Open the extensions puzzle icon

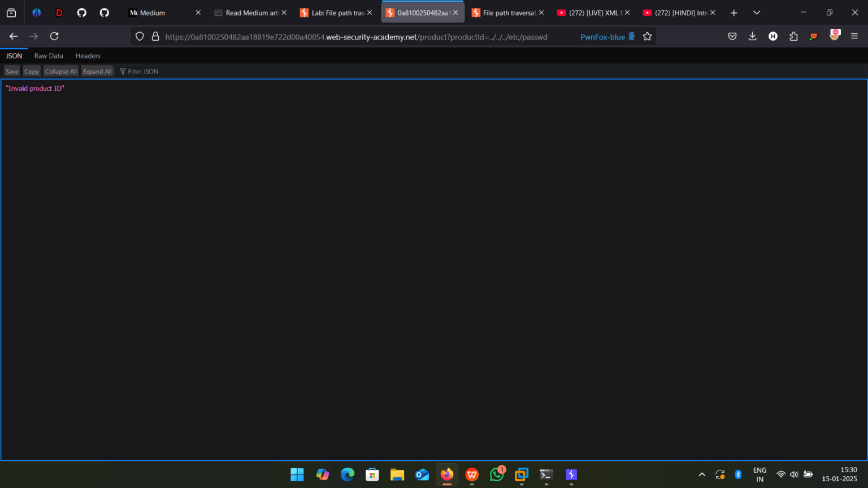tap(793, 36)
